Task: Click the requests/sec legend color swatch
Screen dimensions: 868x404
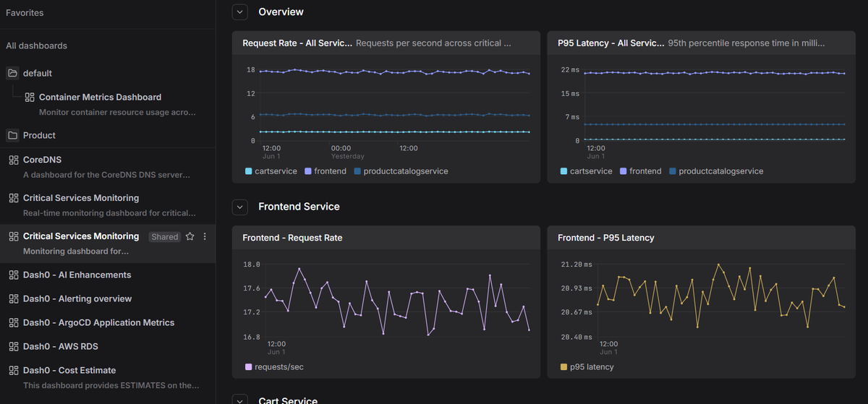Action: [x=249, y=367]
